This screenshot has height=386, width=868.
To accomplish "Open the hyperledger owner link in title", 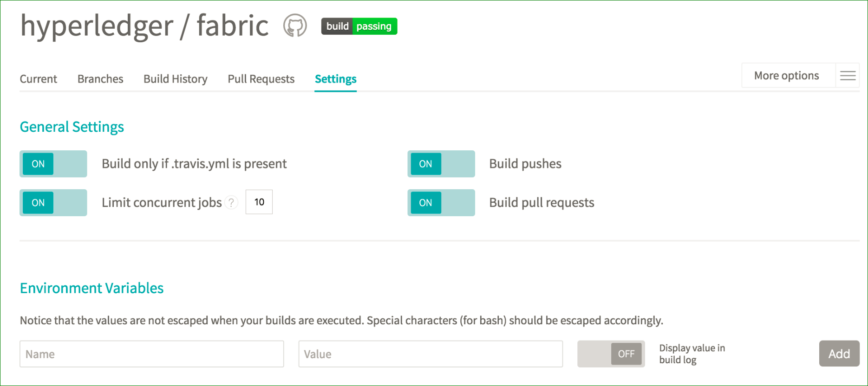I will click(97, 26).
